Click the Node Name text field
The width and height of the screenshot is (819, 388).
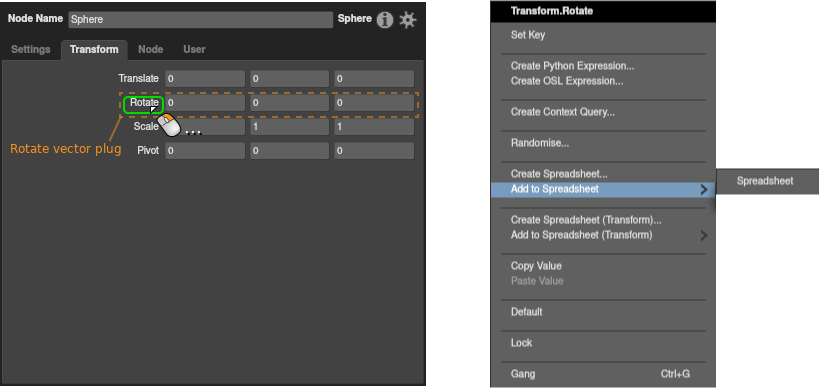point(201,20)
